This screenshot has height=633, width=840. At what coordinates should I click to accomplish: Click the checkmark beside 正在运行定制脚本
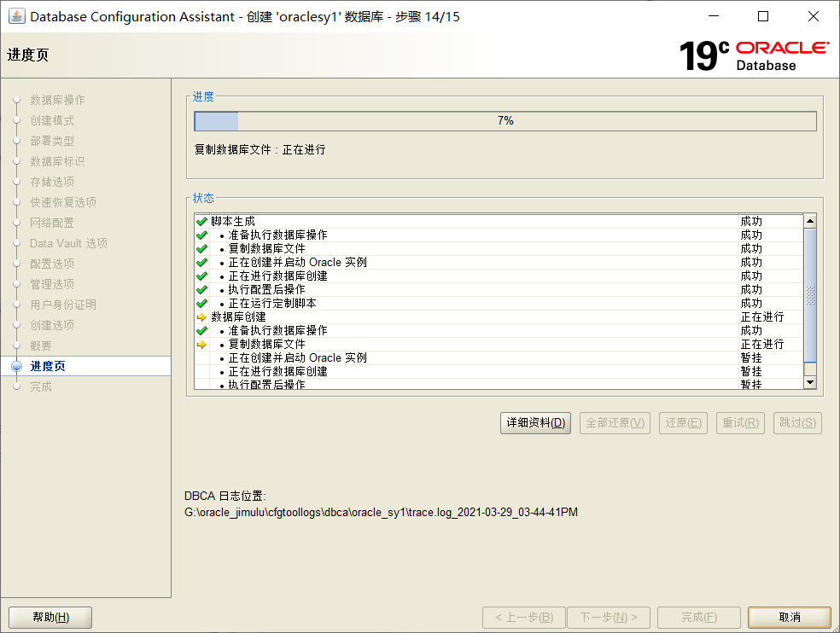pos(202,303)
